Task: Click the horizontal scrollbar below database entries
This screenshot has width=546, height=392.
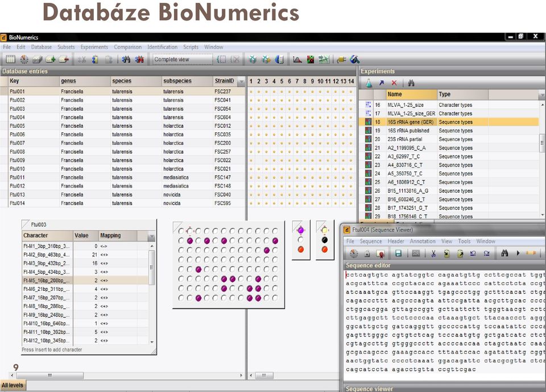Action: (x=49, y=376)
